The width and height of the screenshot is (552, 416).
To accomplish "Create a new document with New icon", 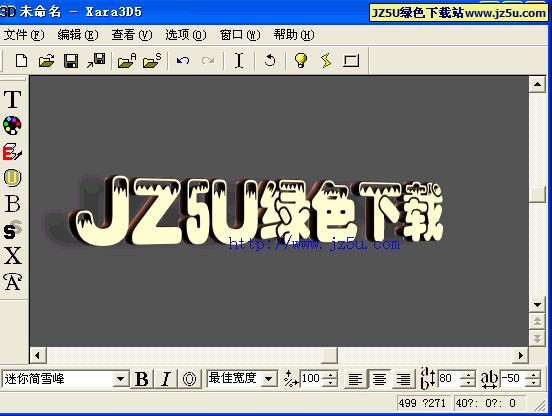I will [21, 61].
